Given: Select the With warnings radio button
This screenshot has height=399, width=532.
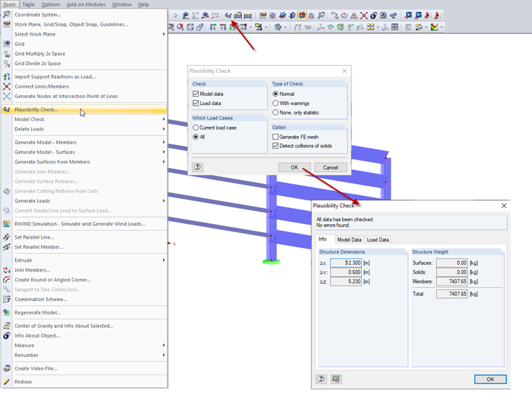Looking at the screenshot, I should [276, 103].
